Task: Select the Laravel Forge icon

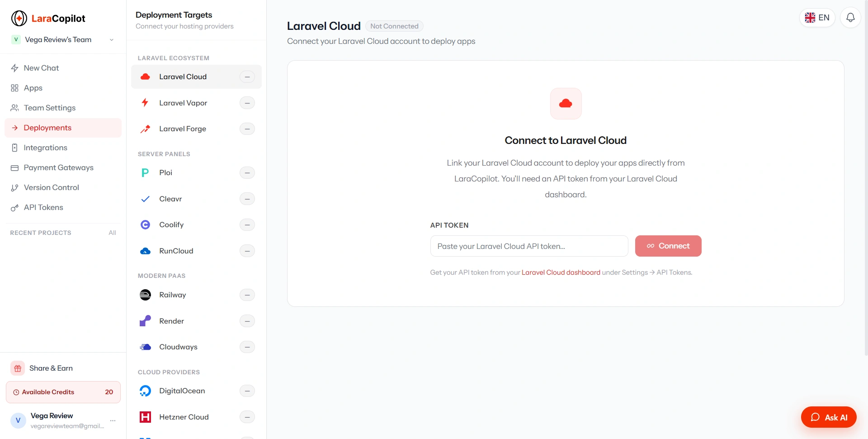Action: (145, 129)
